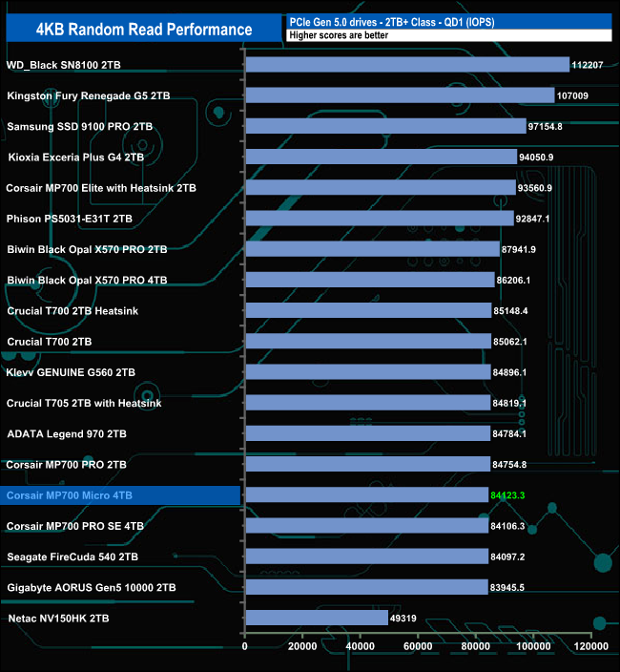Select Biwin Black Opal X570 PRO 4TB label
Screen dimensions: 620x672
(87, 281)
